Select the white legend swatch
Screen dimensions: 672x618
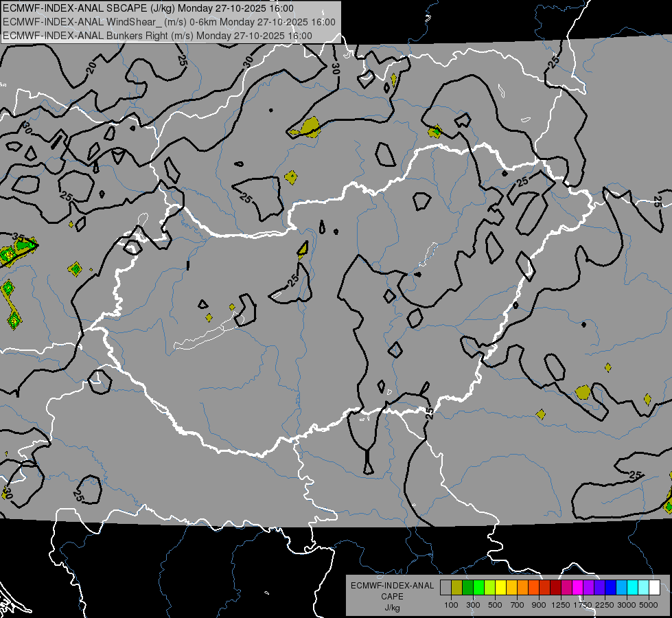point(654,588)
